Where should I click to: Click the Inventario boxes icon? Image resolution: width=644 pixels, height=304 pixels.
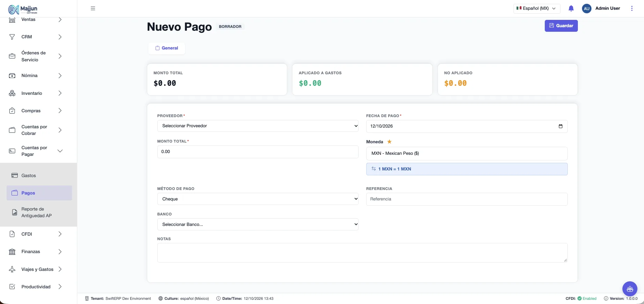pos(12,93)
